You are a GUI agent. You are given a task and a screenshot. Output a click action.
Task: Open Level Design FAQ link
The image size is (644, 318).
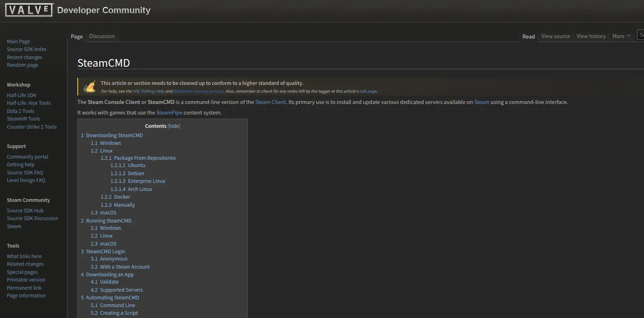point(26,180)
